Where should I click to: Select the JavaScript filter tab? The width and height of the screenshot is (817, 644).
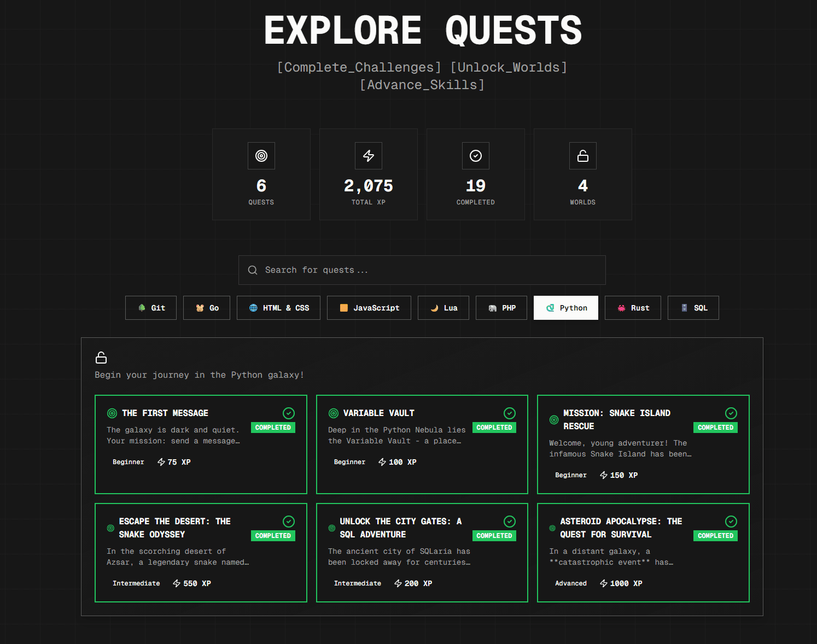pos(369,308)
